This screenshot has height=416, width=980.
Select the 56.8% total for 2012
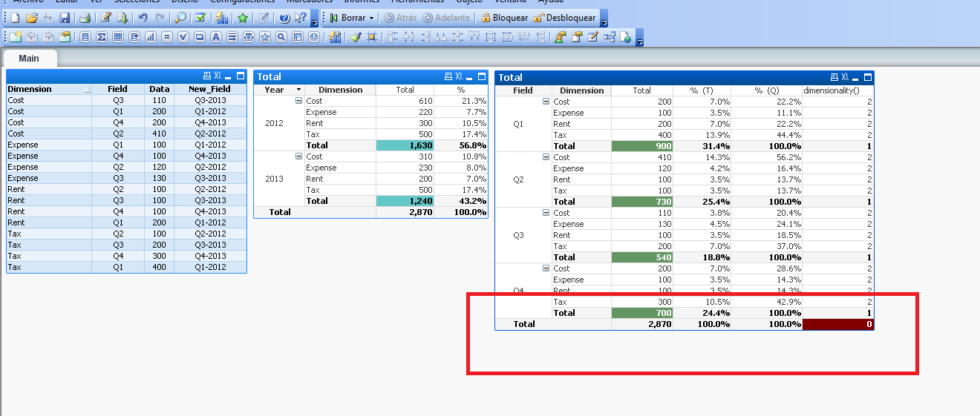click(x=462, y=145)
